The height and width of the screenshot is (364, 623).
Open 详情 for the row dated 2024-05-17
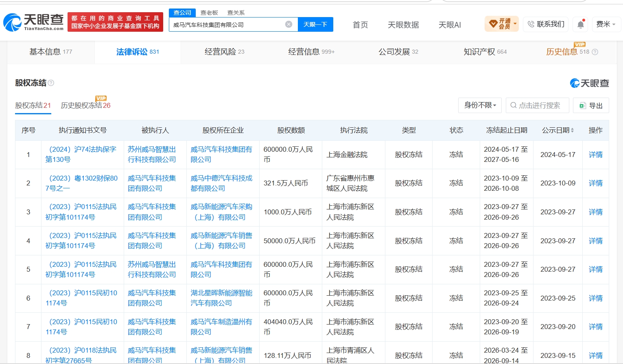[596, 155]
